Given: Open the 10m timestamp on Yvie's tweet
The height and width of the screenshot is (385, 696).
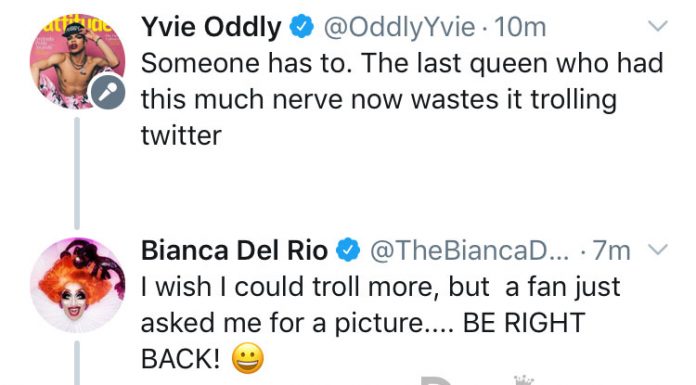Looking at the screenshot, I should pyautogui.click(x=520, y=28).
